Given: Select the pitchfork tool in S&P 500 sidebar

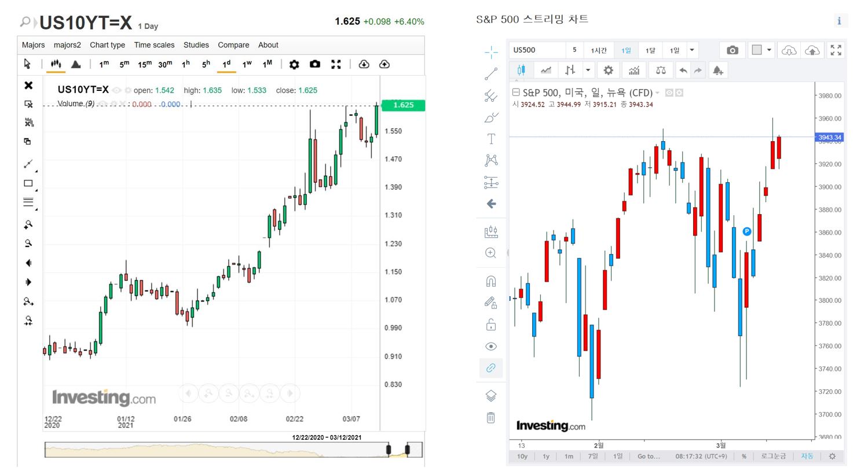Looking at the screenshot, I should (x=491, y=95).
